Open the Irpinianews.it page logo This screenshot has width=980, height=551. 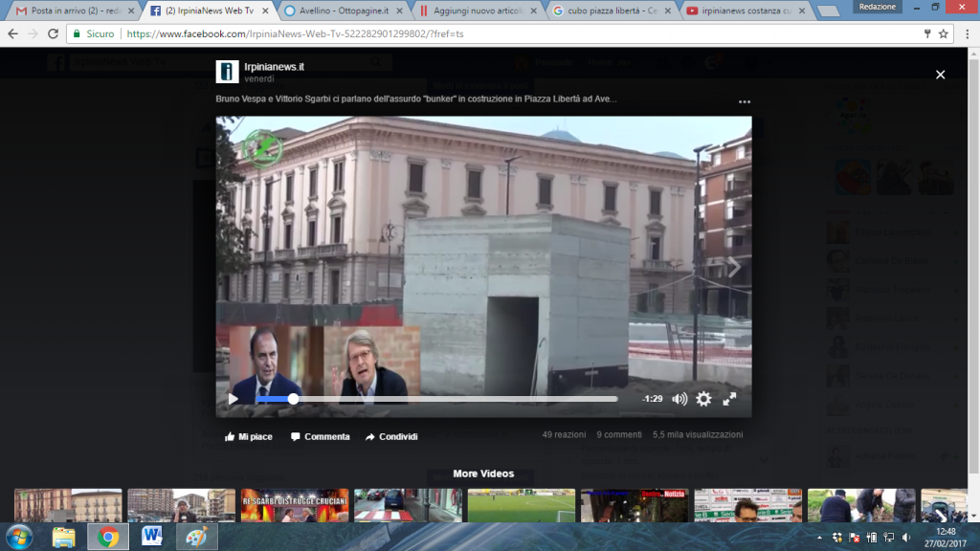(x=228, y=72)
